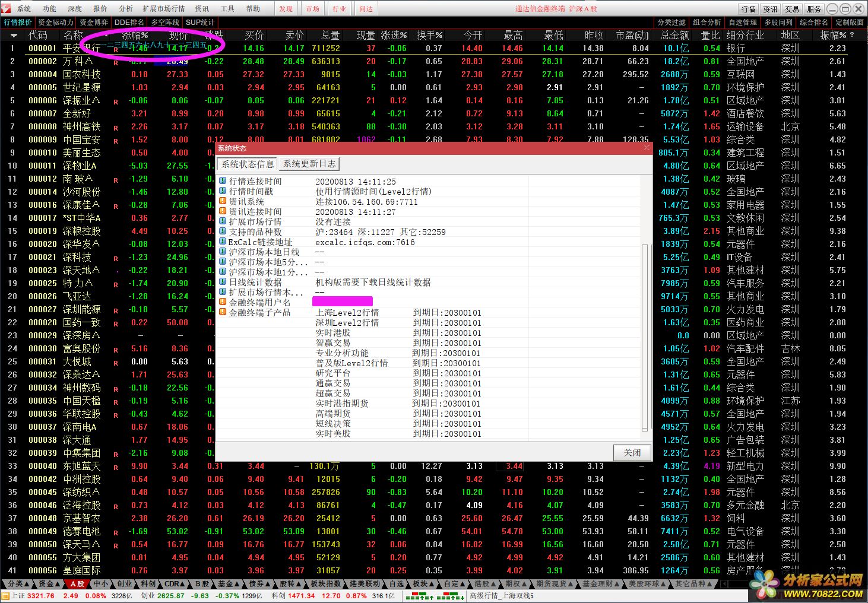Click the 系统状态 dialog's vertical scrollbar
The width and height of the screenshot is (868, 603).
(x=645, y=337)
